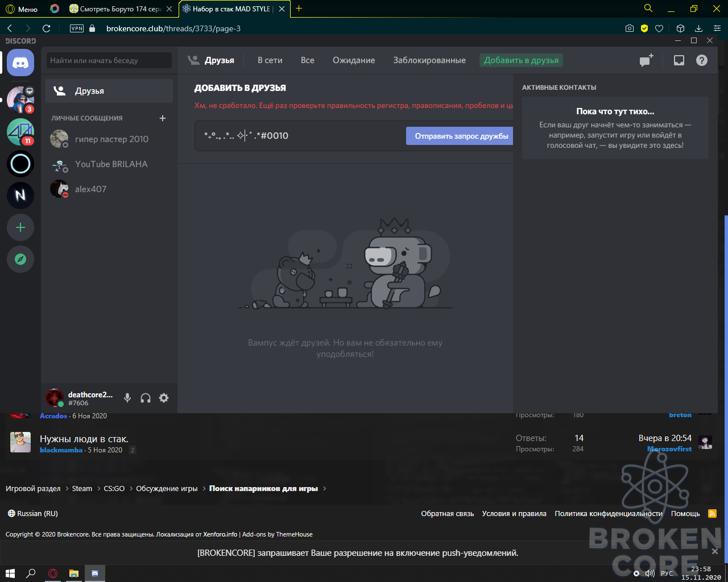Create new group DM icon
This screenshot has height=582, width=728.
coord(647,60)
